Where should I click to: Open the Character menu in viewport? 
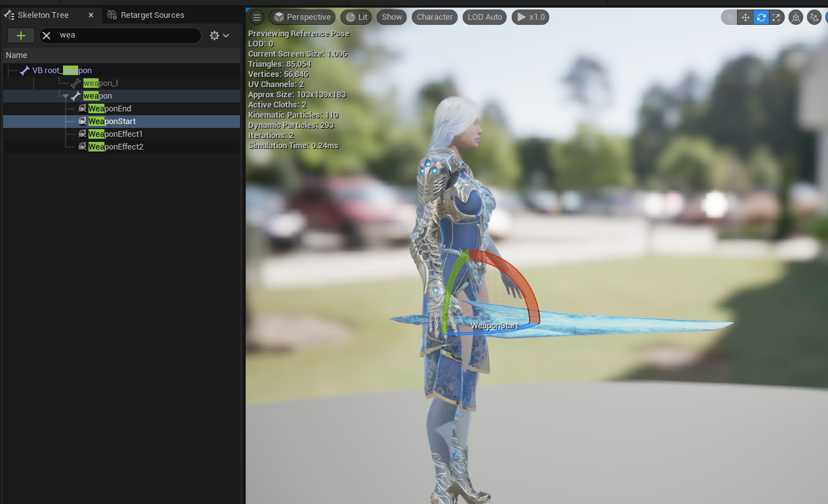coord(435,17)
